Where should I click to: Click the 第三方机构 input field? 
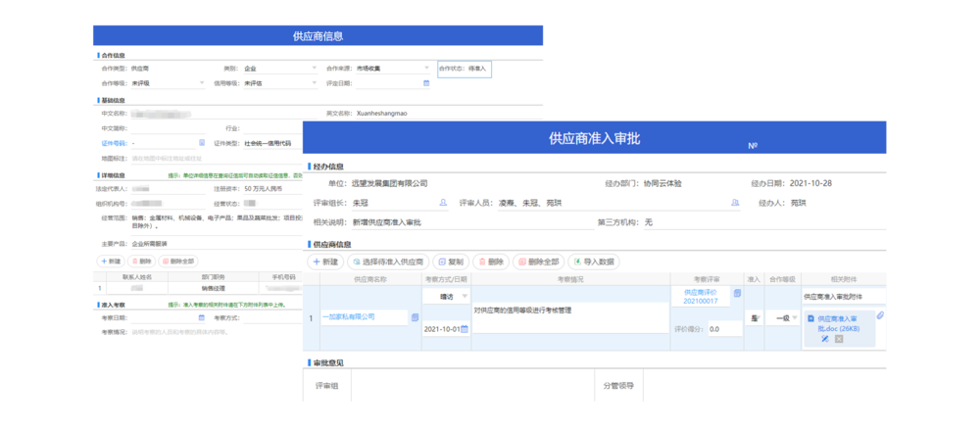tap(763, 222)
